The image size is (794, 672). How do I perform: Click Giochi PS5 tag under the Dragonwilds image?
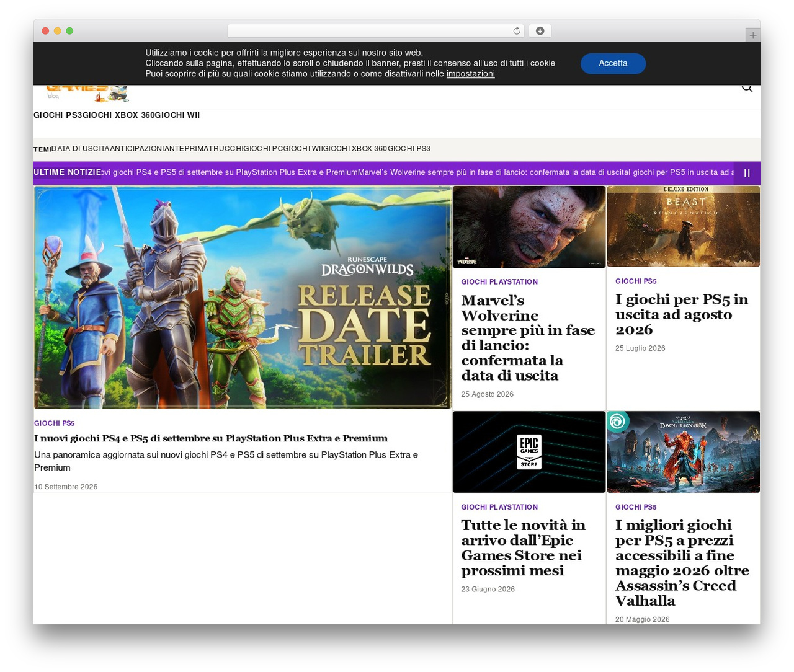(55, 423)
